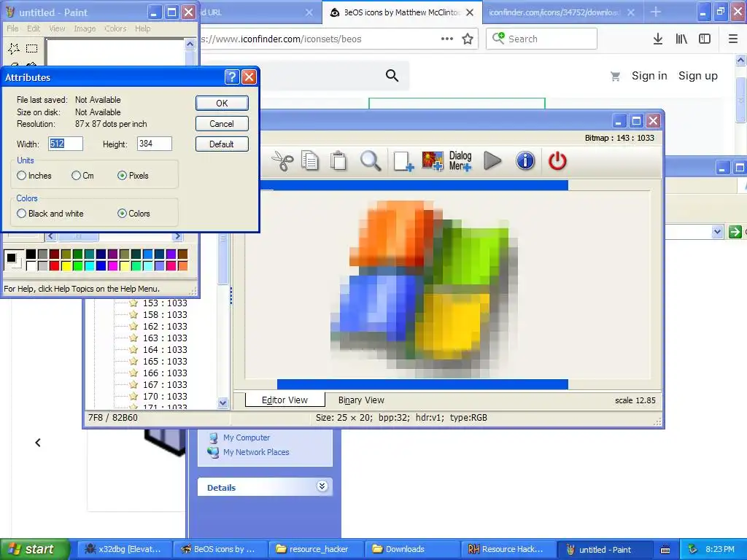Click the blue Info icon in Resource Hacker
This screenshot has height=560, width=747.
(x=525, y=161)
